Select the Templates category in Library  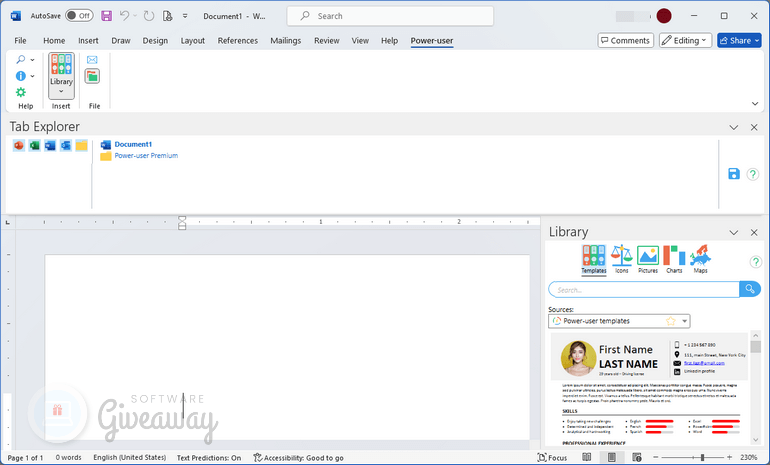click(x=594, y=260)
